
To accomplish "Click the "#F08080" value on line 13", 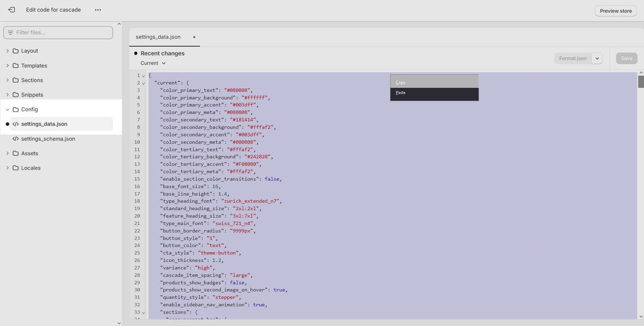I will [x=247, y=164].
